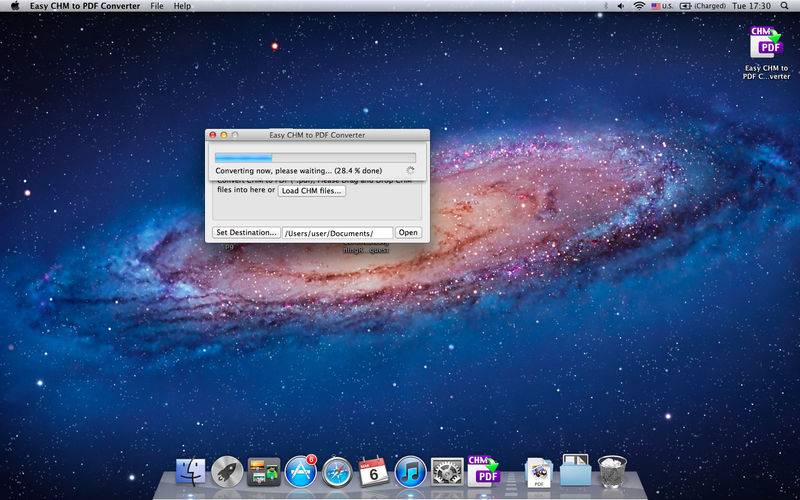This screenshot has height=500, width=800.
Task: Open the Apple menu
Action: [x=15, y=6]
